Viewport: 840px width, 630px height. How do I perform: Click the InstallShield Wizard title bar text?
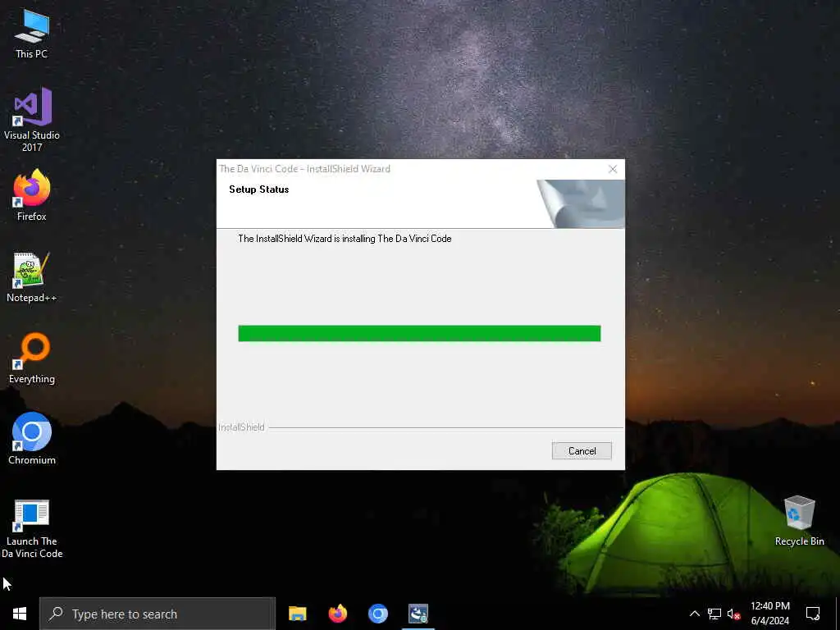[x=305, y=169]
